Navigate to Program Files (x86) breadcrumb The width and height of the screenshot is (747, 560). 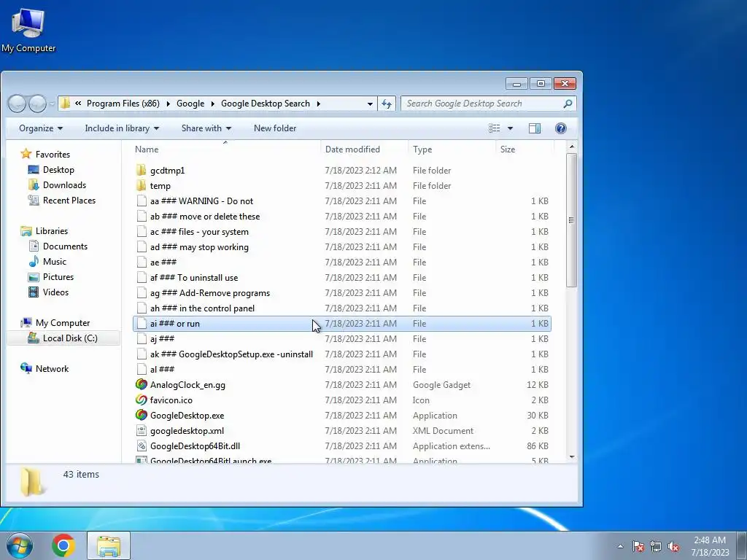pyautogui.click(x=123, y=104)
